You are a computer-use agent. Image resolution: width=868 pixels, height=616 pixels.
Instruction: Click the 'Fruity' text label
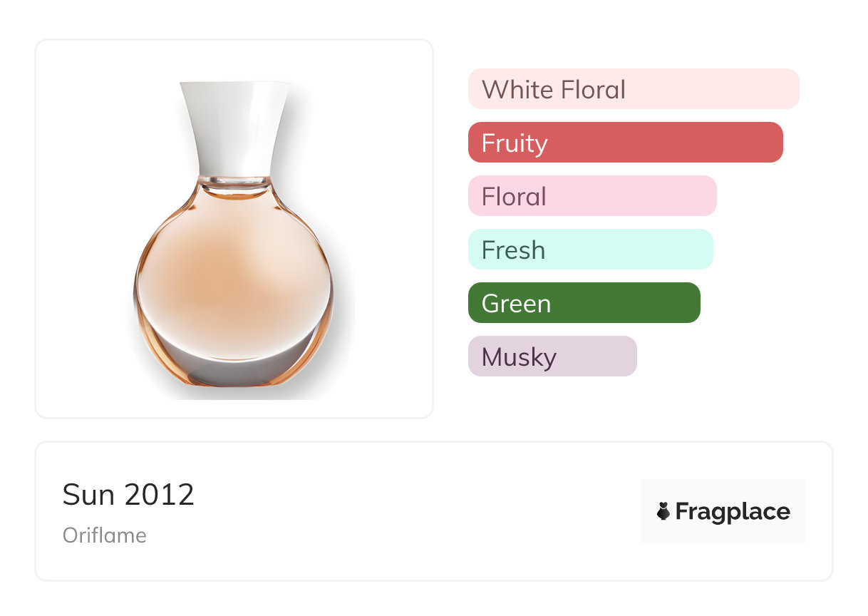point(515,143)
